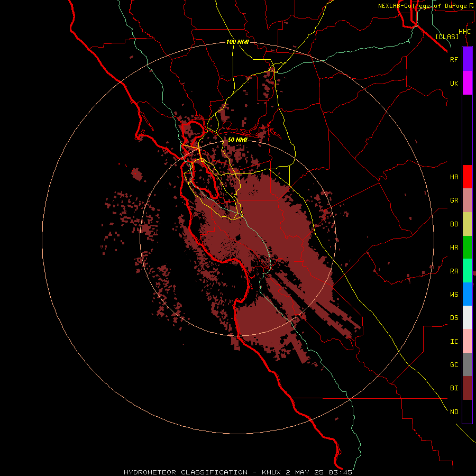The image size is (476, 476).
Task: Click the isolated echo patch offshore to the west
Action: tap(136, 174)
